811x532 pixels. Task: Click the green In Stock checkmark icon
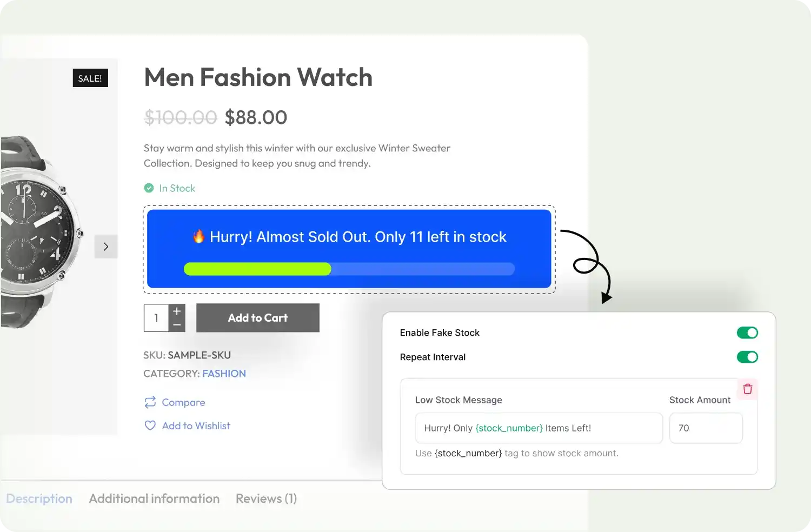pos(149,188)
